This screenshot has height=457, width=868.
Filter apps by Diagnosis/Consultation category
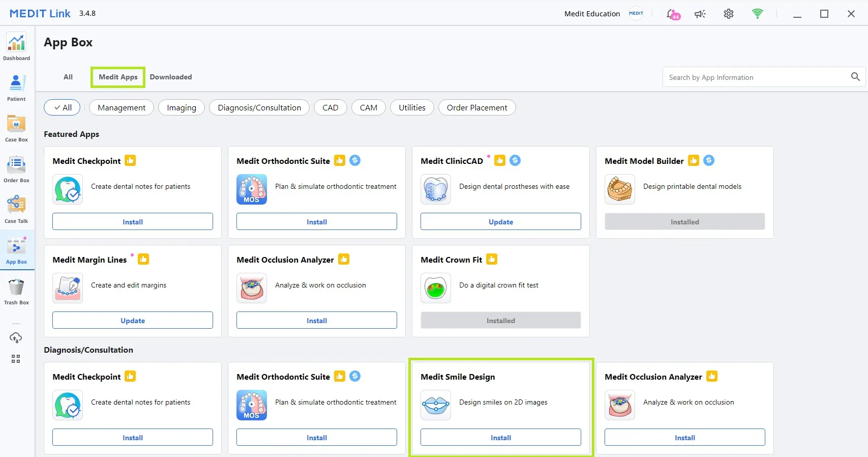[x=259, y=107]
